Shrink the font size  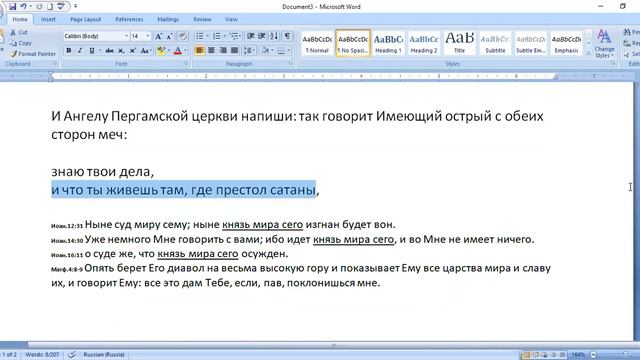coord(169,36)
